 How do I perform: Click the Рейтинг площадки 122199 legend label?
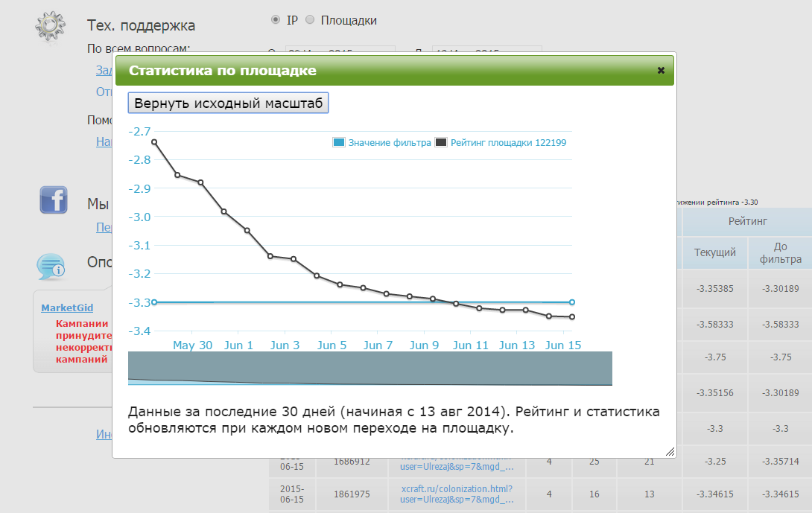(509, 143)
